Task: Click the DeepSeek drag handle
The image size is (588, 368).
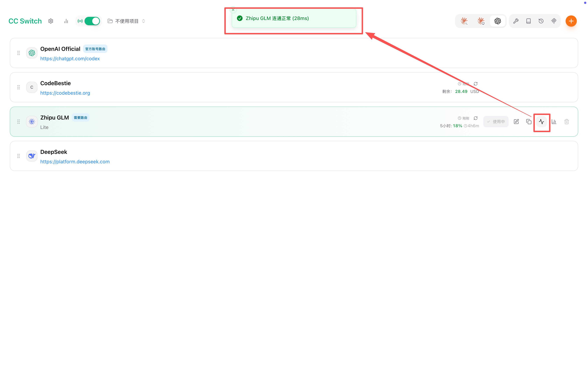Action: click(x=19, y=156)
